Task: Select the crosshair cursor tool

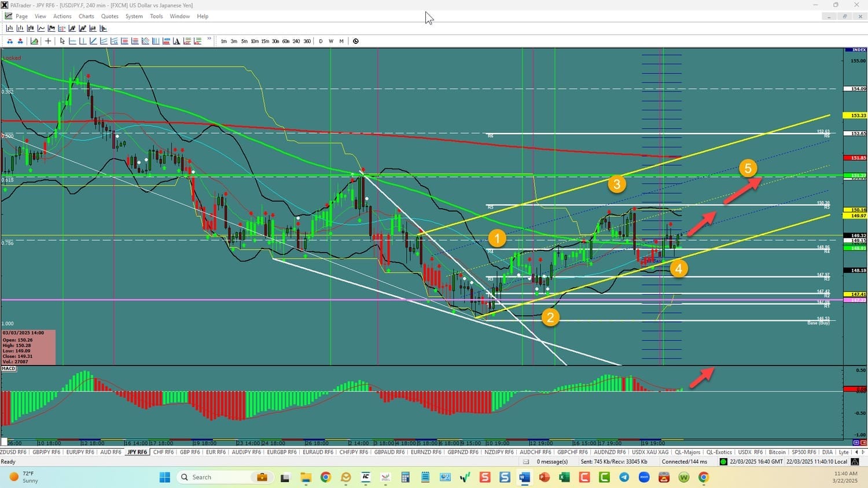Action: point(48,41)
